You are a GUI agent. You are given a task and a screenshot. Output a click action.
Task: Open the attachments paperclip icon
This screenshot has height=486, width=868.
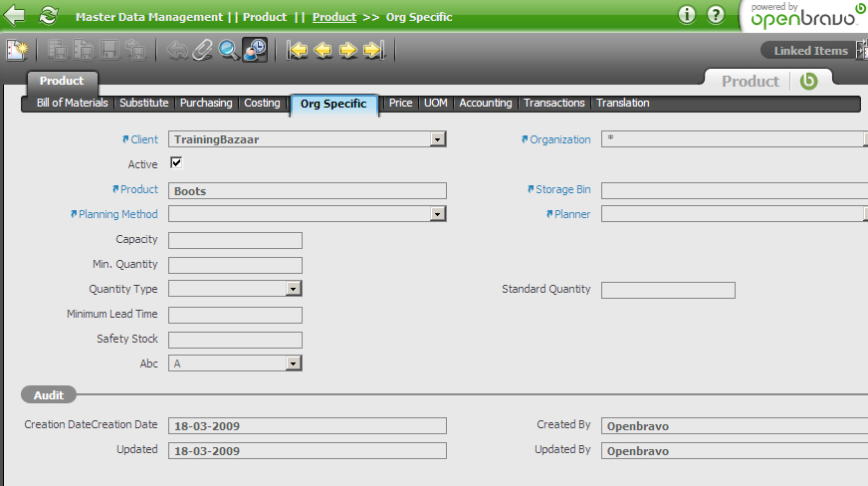click(203, 50)
